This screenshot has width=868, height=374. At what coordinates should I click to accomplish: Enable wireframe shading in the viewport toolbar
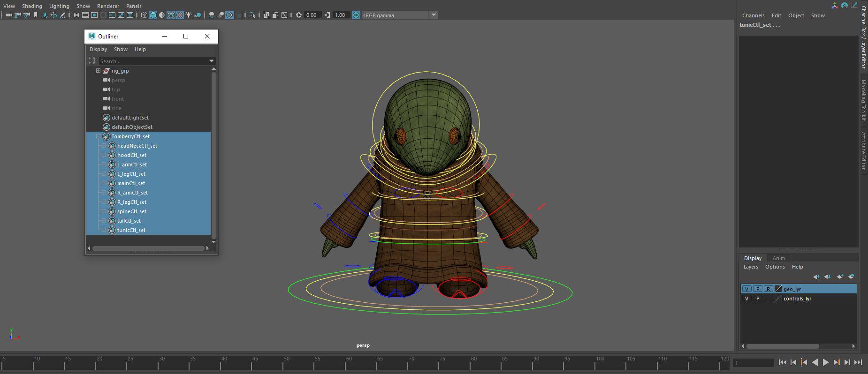click(x=144, y=15)
